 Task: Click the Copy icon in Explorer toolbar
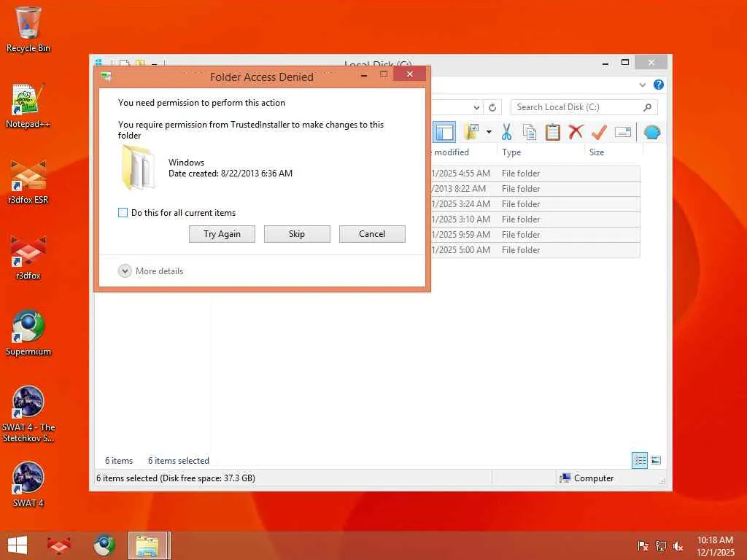click(x=530, y=132)
